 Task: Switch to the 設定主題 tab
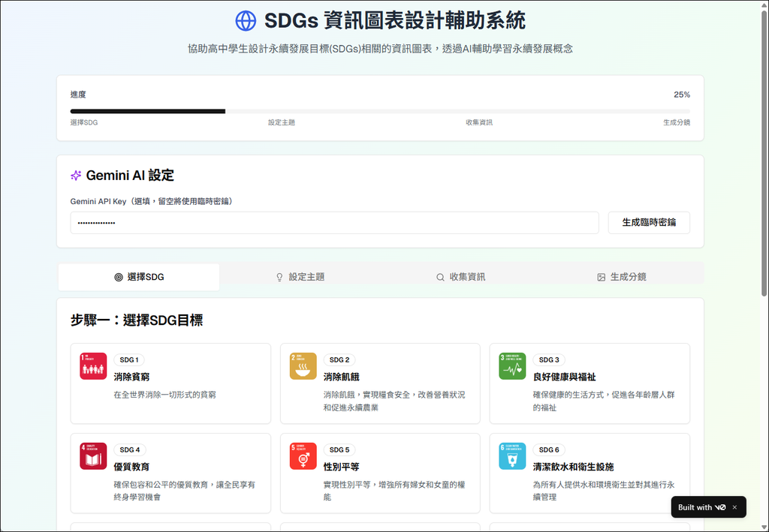[x=300, y=277]
